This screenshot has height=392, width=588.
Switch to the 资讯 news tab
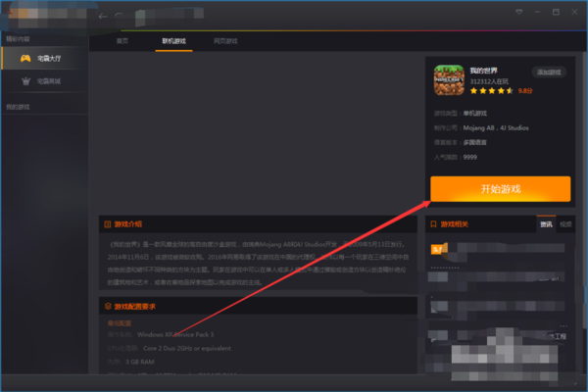pos(546,224)
